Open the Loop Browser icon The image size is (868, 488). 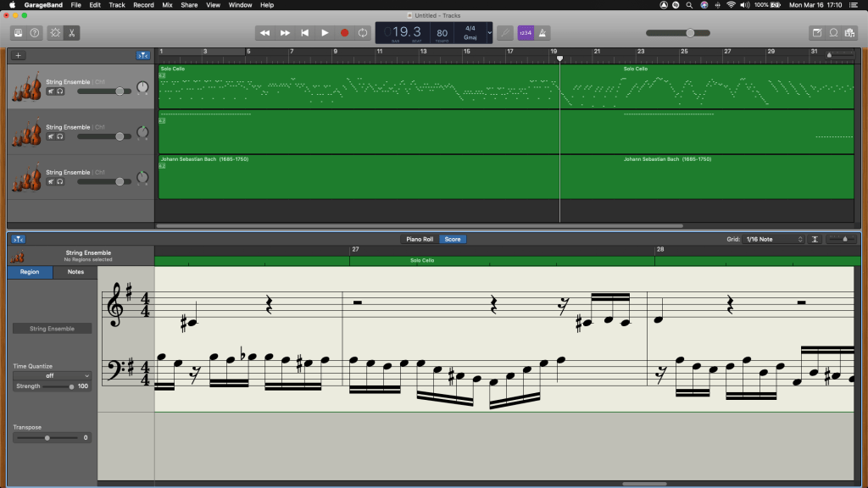point(833,33)
